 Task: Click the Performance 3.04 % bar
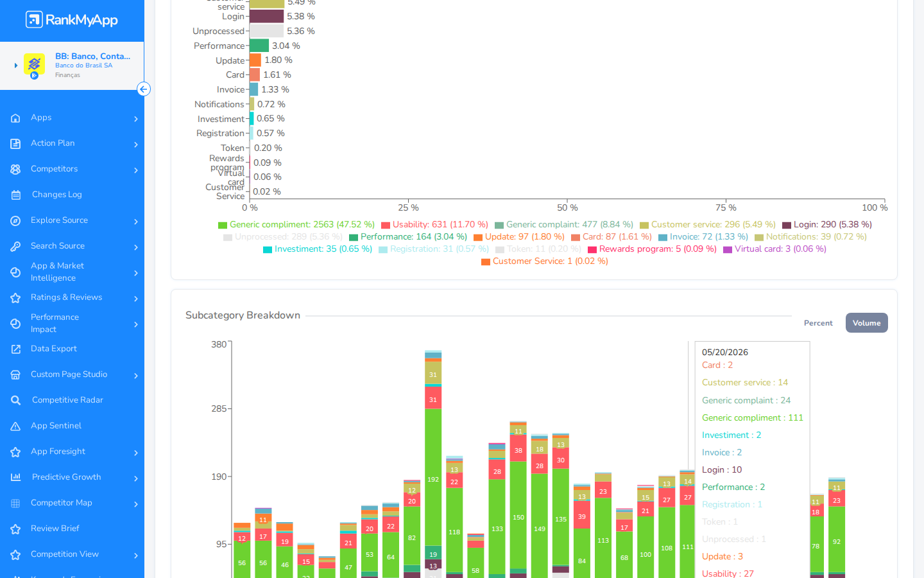259,46
